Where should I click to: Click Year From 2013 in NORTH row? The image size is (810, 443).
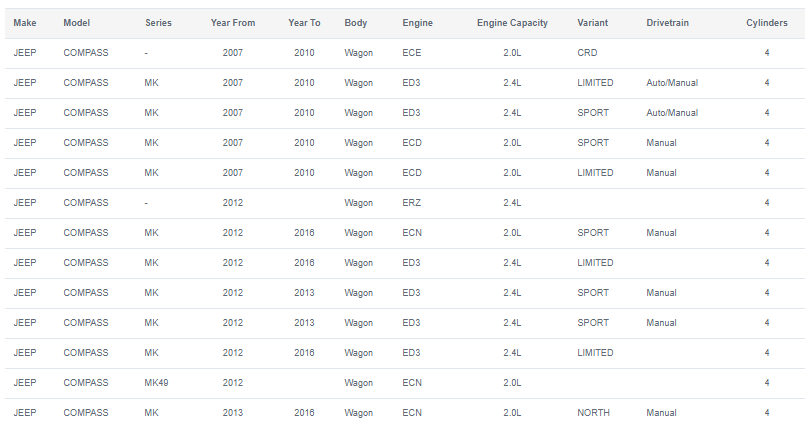(x=233, y=413)
